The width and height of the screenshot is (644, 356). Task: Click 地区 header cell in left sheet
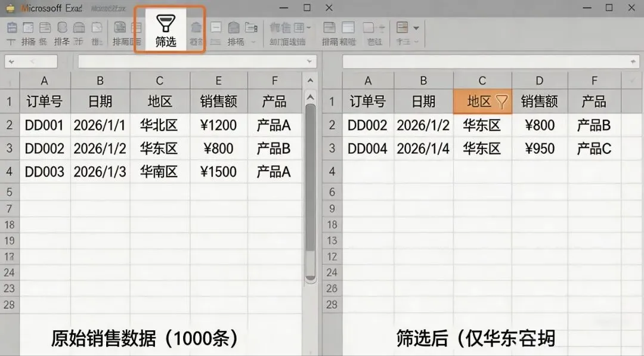pyautogui.click(x=160, y=101)
